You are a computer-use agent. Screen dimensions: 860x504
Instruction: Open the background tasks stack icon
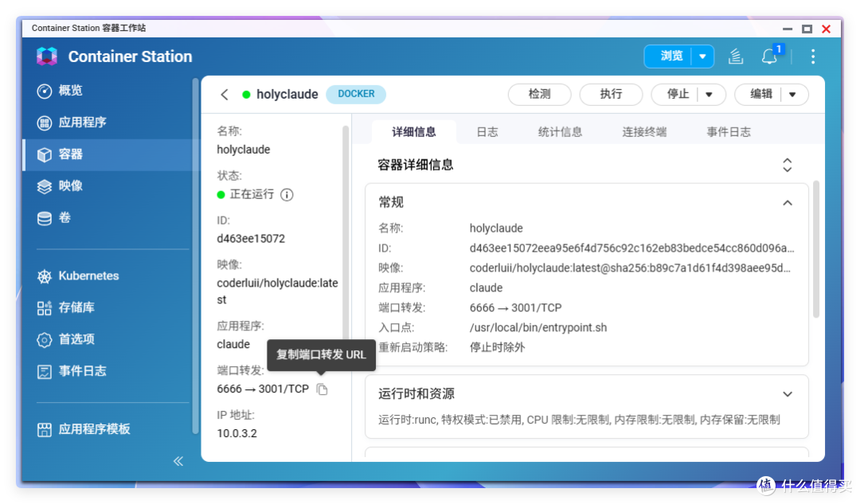pyautogui.click(x=736, y=57)
